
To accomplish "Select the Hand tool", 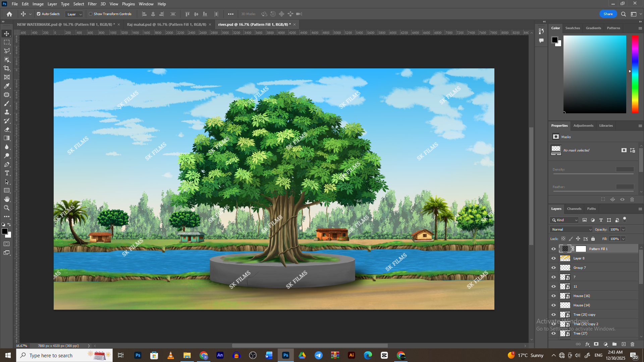I will [x=7, y=199].
